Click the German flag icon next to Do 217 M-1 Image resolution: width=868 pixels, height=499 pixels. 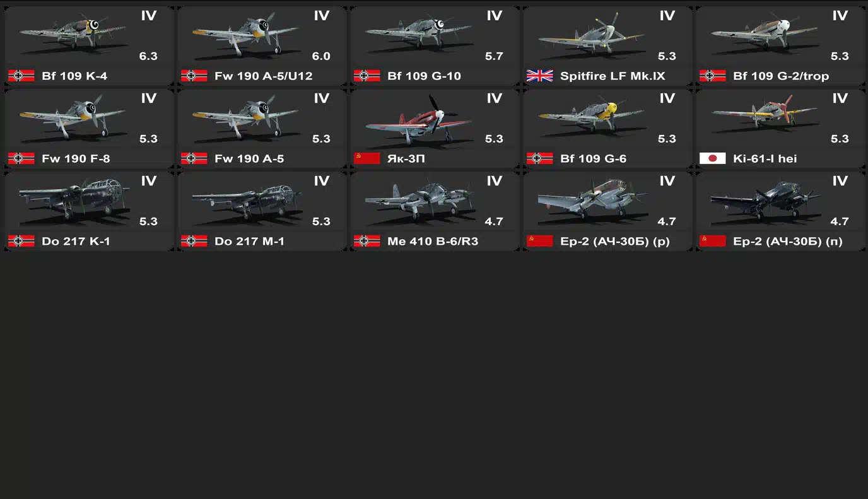pos(194,241)
